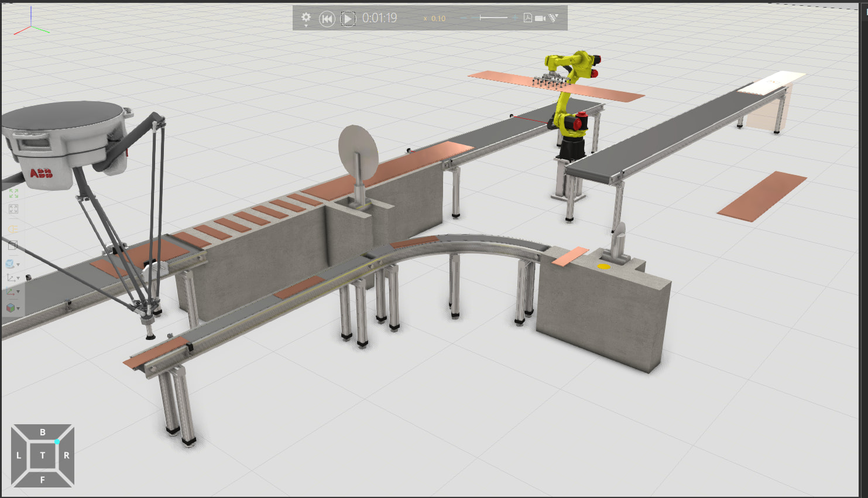
Task: Switch to Top view on view selector
Action: tap(42, 455)
